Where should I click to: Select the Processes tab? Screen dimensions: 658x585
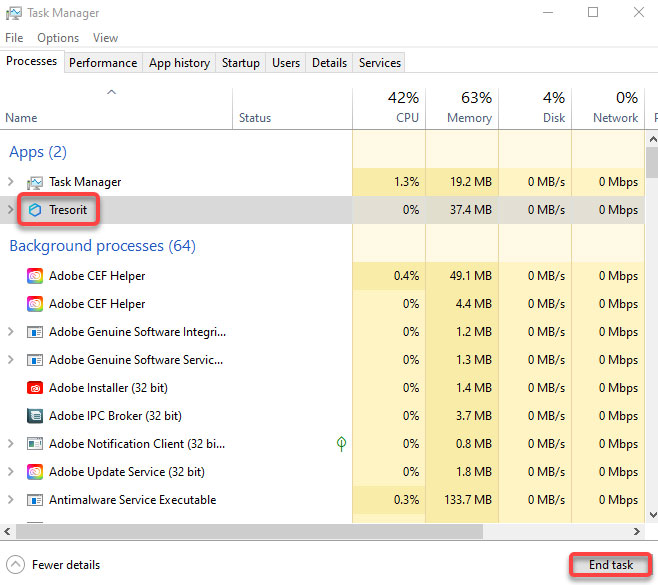pos(32,61)
